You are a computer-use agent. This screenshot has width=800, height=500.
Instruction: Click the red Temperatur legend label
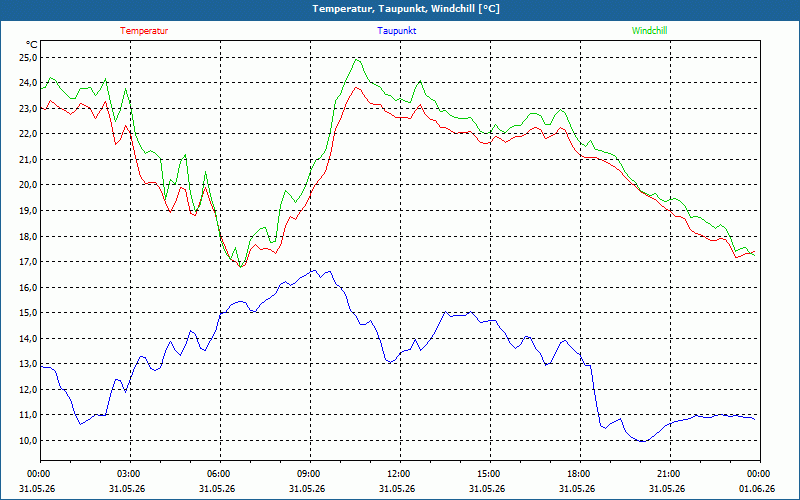click(144, 31)
